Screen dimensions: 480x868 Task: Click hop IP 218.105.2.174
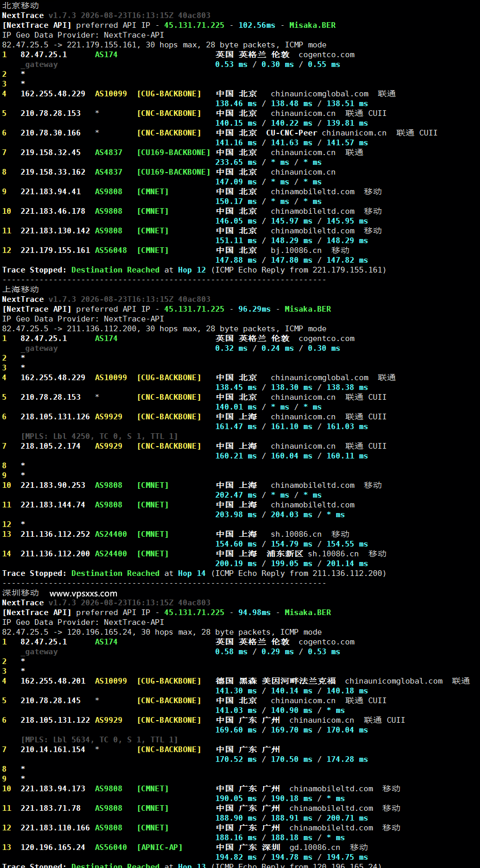click(x=50, y=446)
